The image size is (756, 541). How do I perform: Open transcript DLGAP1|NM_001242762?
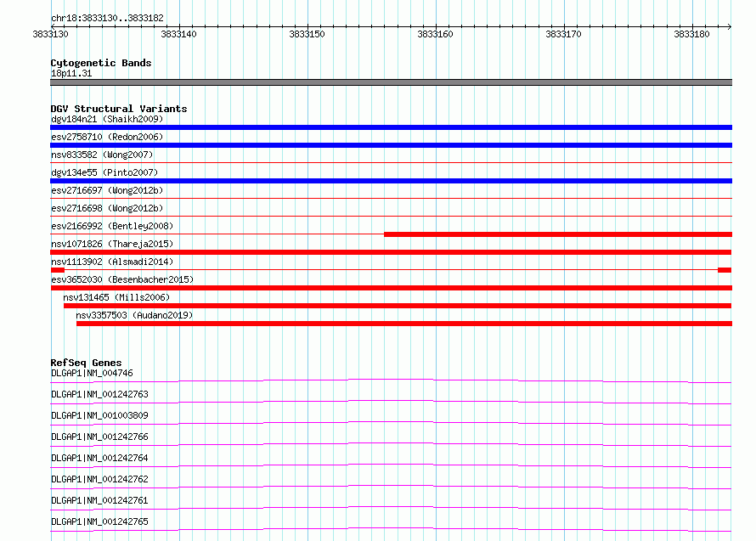[99, 479]
